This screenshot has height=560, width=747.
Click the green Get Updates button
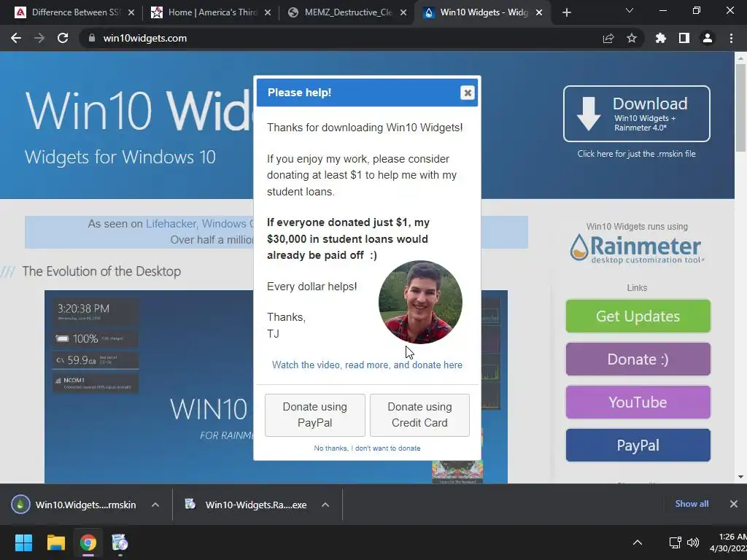(638, 316)
